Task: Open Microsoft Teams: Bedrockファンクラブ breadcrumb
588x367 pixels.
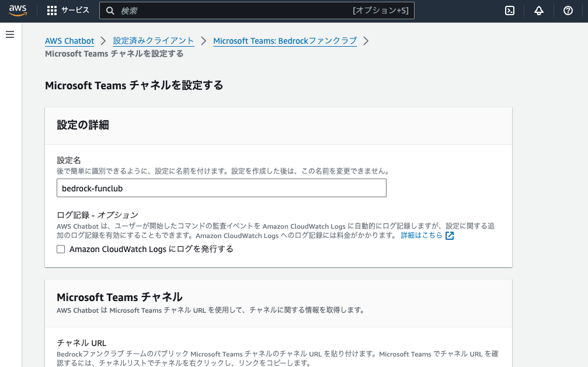Action: tap(285, 41)
